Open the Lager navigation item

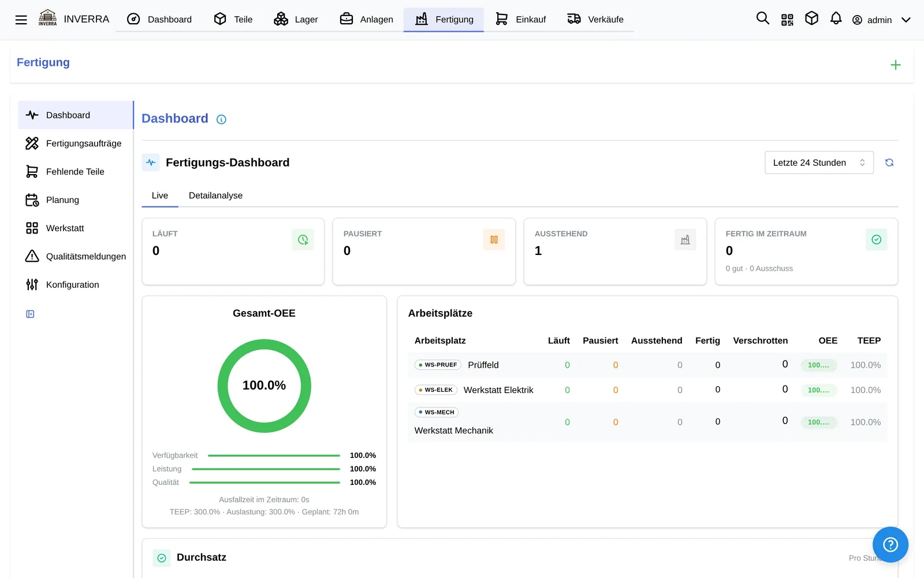click(x=296, y=19)
